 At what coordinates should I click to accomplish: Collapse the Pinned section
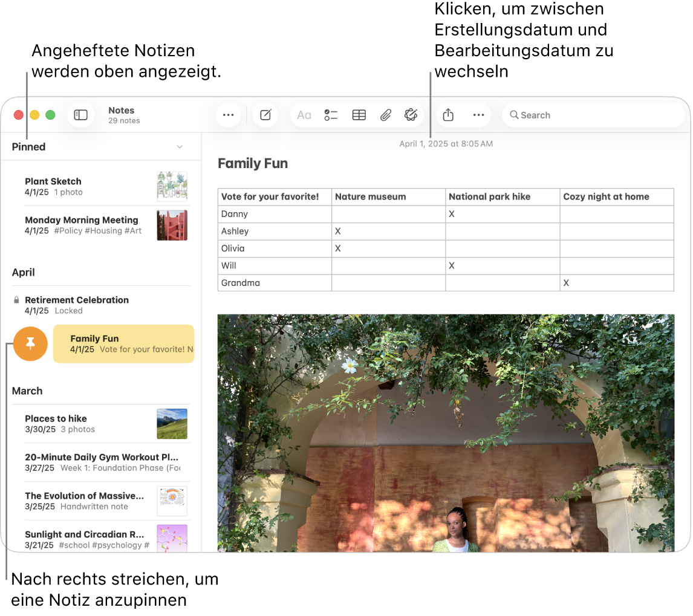coord(180,147)
